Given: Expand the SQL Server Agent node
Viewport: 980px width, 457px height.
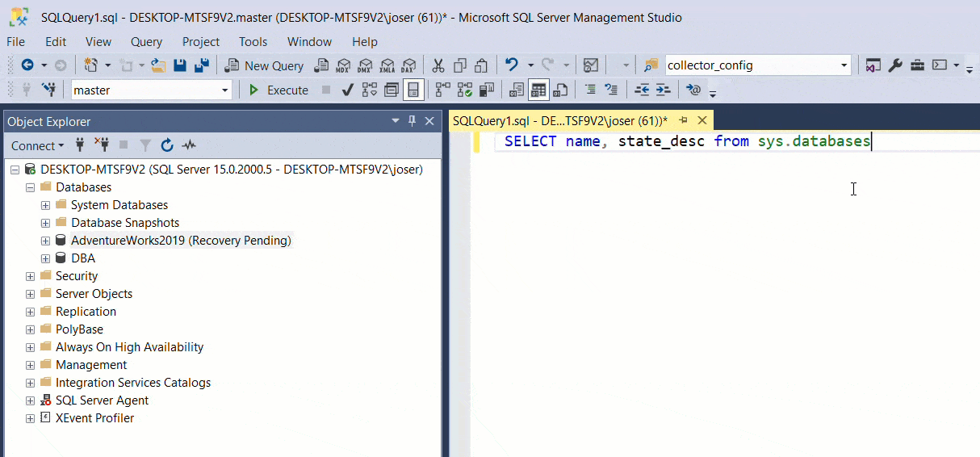Looking at the screenshot, I should tap(30, 400).
